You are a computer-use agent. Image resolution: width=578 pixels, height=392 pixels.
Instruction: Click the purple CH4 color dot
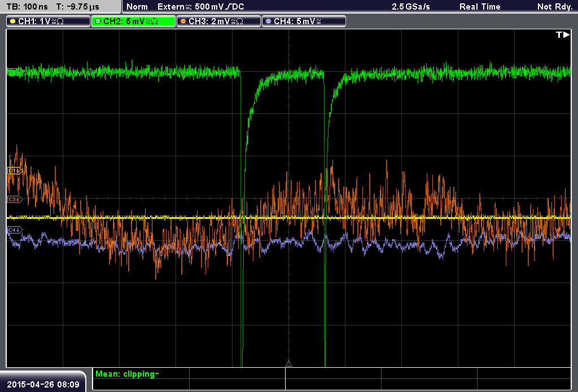point(268,21)
